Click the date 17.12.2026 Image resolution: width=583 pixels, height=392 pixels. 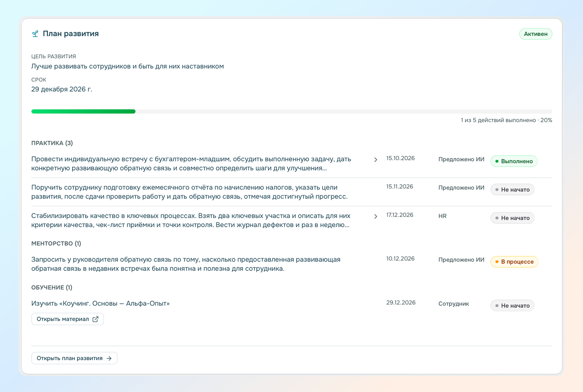point(399,215)
